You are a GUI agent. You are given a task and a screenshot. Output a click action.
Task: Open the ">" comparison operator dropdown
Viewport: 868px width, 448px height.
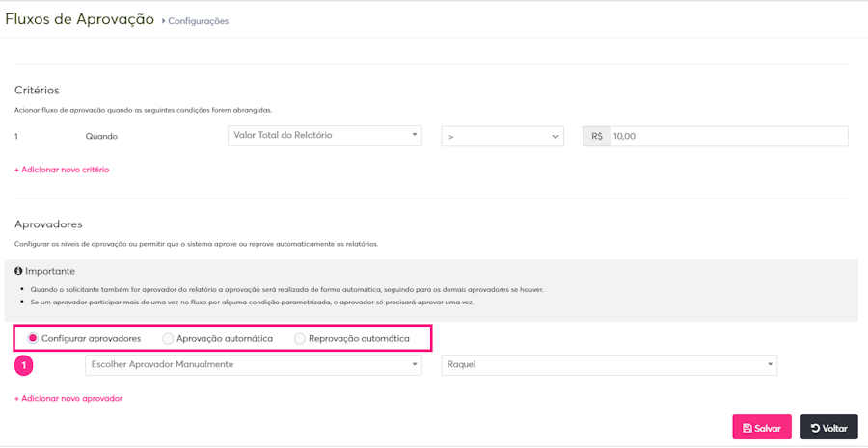tap(502, 137)
